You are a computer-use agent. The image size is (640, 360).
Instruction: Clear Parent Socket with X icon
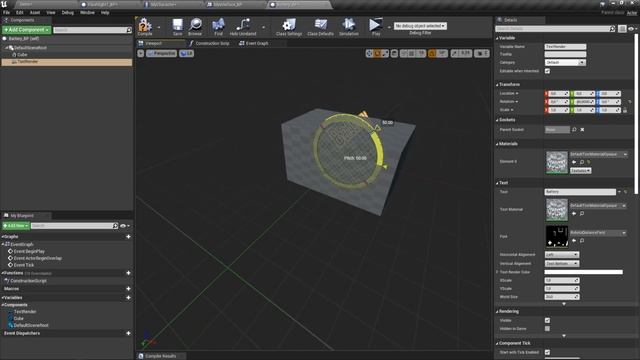coord(582,129)
